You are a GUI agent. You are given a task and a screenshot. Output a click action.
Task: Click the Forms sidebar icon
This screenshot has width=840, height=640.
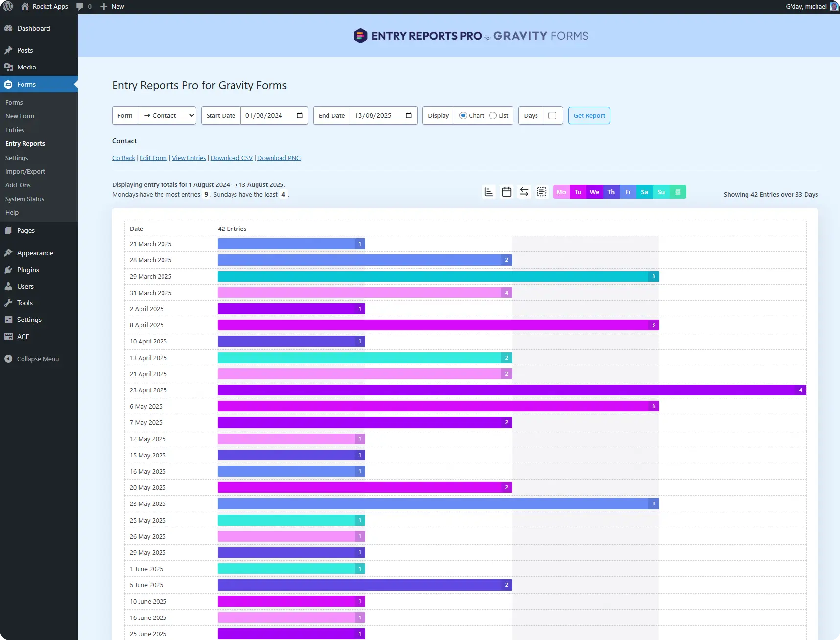tap(8, 84)
